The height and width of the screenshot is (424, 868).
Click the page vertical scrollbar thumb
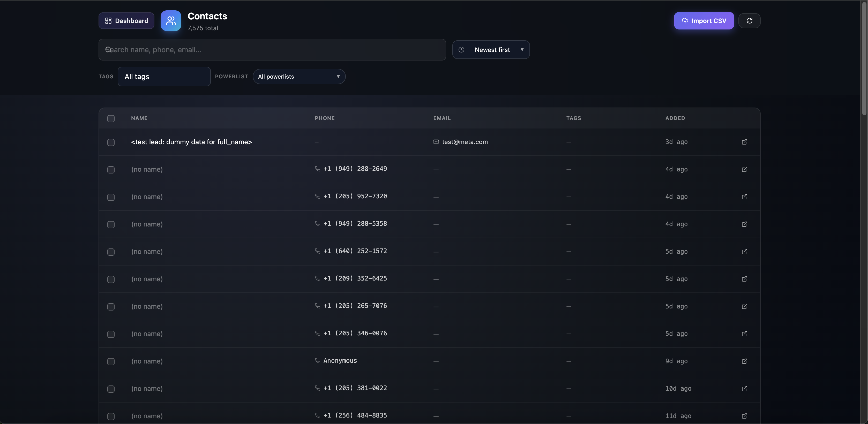864,59
